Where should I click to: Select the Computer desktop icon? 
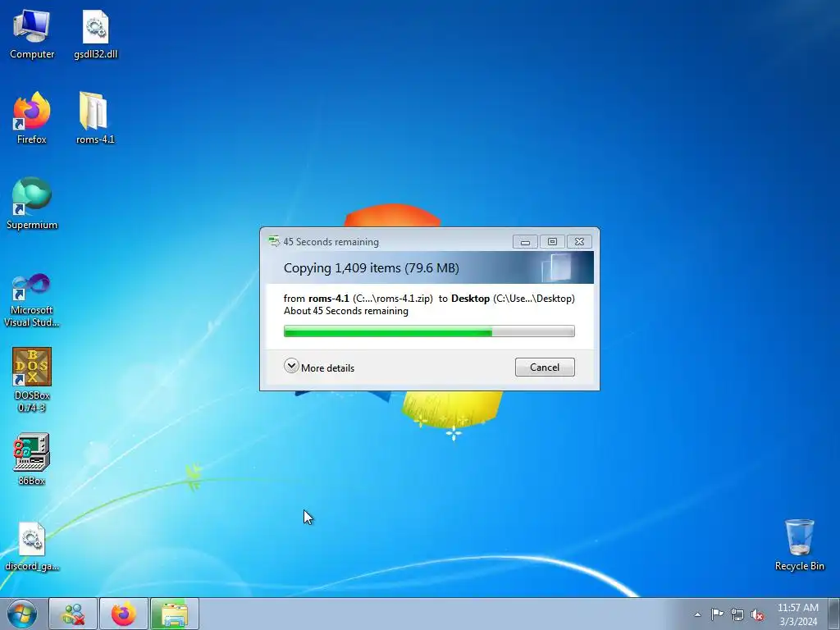point(32,34)
